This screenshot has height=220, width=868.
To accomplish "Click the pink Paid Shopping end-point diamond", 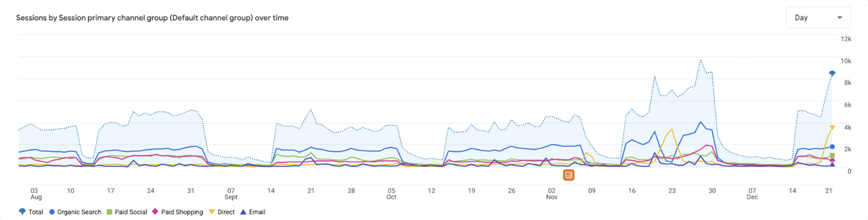I will click(832, 160).
